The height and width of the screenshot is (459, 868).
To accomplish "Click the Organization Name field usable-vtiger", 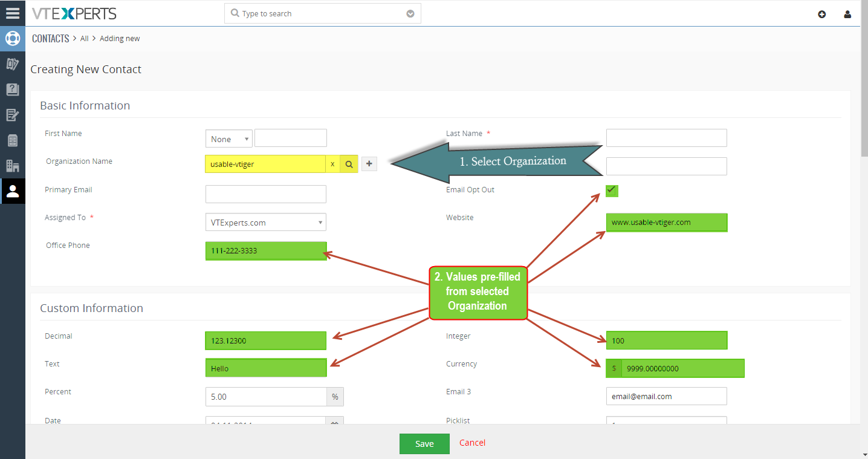I will point(265,164).
